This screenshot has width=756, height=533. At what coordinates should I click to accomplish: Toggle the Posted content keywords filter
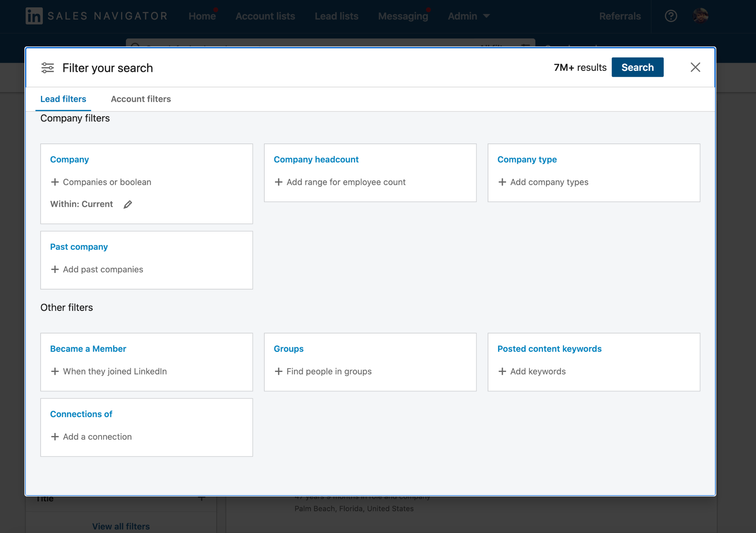549,349
